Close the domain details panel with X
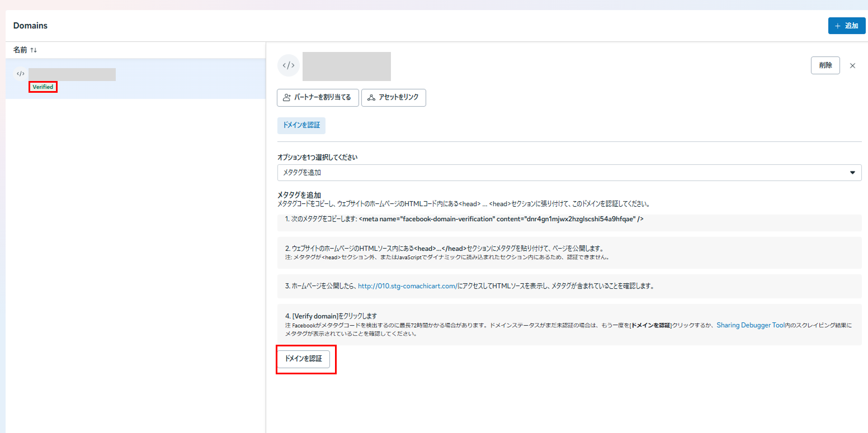The height and width of the screenshot is (433, 868). click(x=852, y=65)
